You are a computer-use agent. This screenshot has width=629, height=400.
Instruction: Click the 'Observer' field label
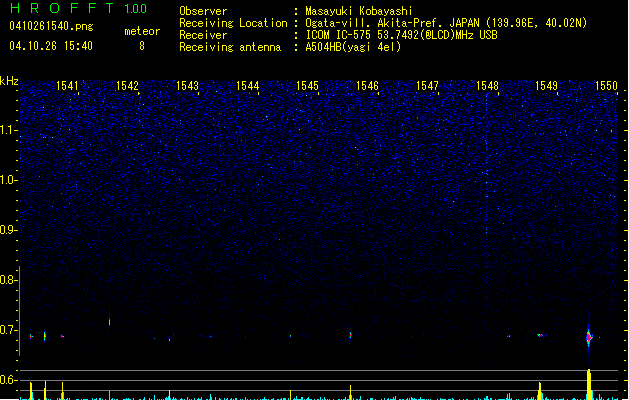click(x=203, y=11)
